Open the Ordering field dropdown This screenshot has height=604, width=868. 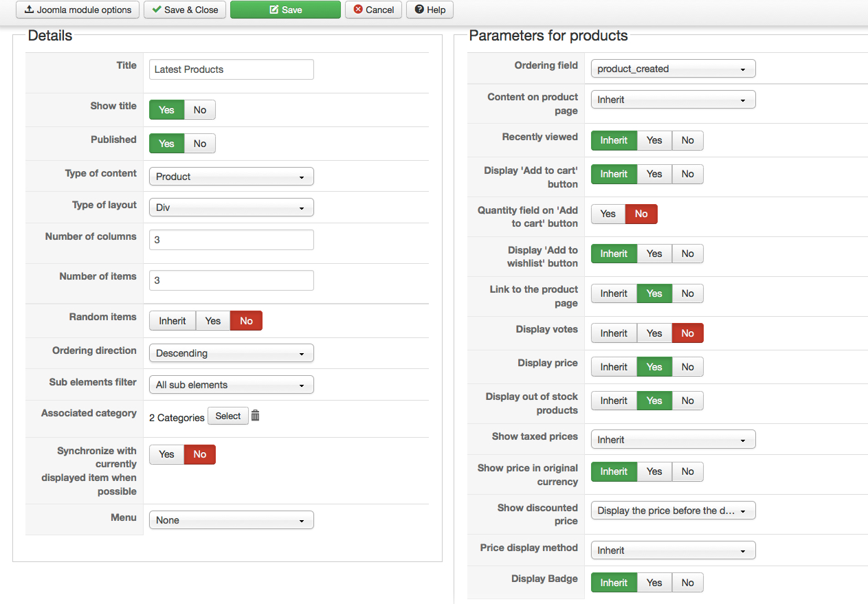(673, 69)
